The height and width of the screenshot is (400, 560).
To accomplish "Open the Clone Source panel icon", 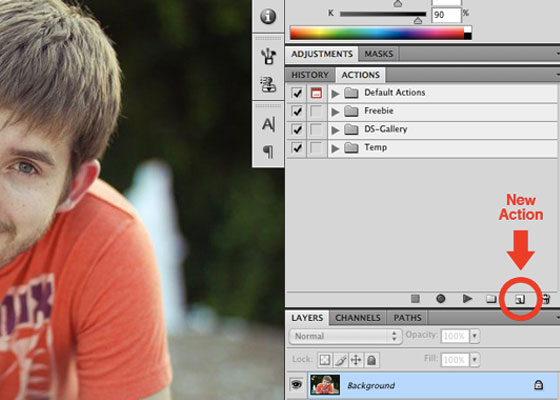I will (268, 85).
